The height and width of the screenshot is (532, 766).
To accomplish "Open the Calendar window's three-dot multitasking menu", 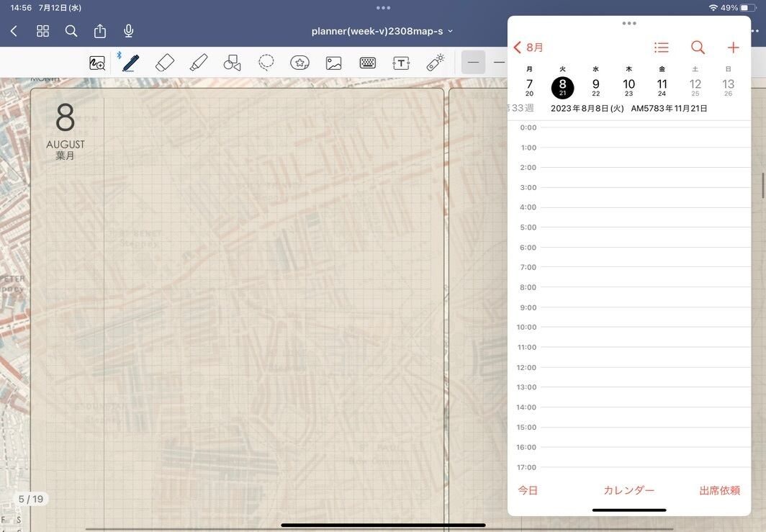I will (629, 23).
